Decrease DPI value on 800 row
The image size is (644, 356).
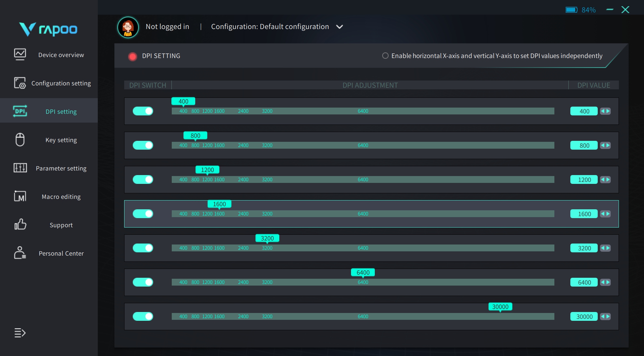pos(603,145)
